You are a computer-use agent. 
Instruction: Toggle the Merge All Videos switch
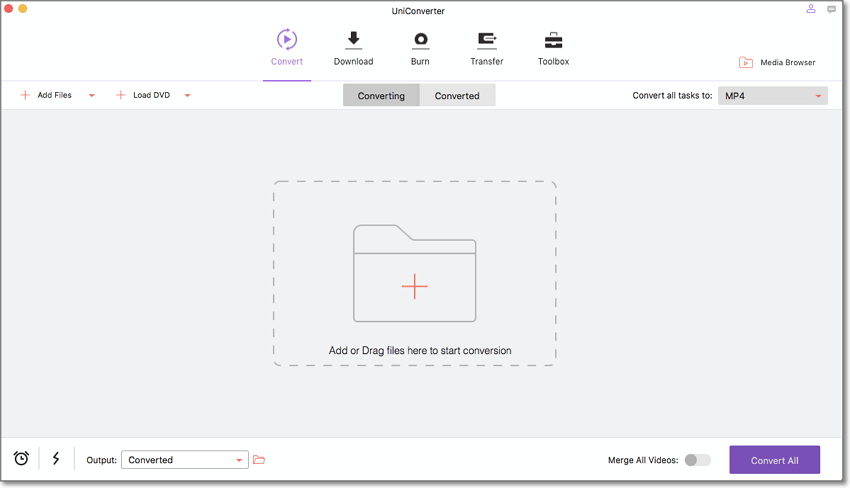697,460
